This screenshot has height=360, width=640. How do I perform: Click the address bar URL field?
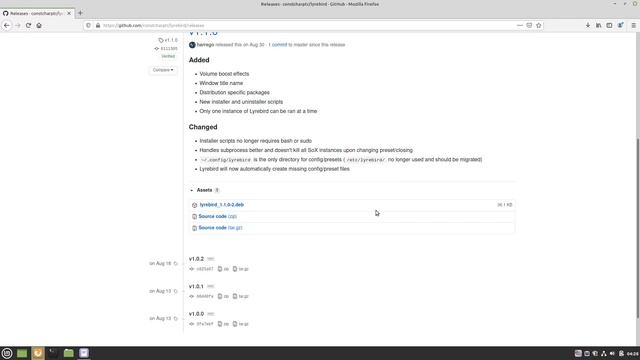[306, 25]
